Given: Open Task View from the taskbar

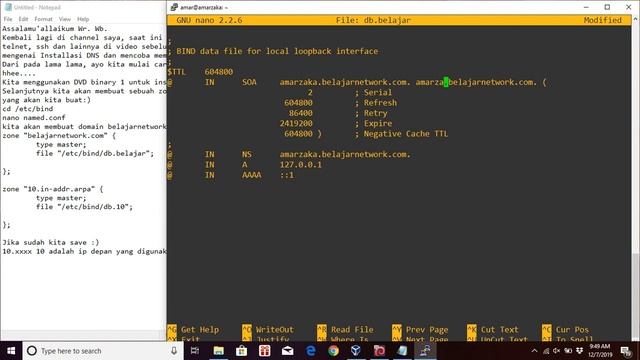Looking at the screenshot, I should pos(195,351).
